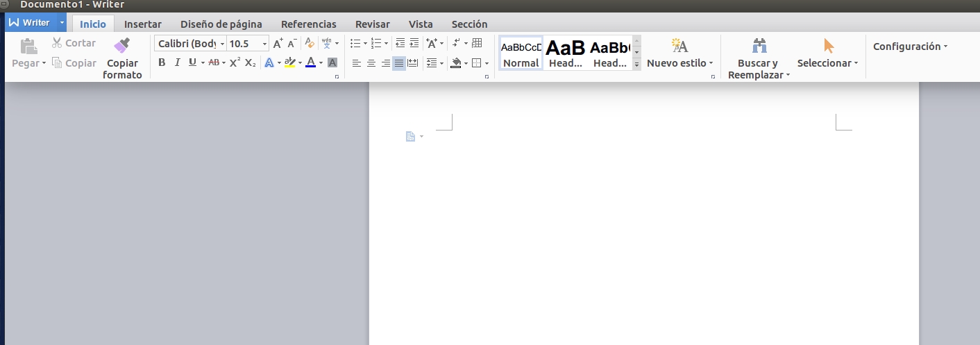Click the Nuevo estilo icon
The width and height of the screenshot is (980, 345).
point(679,46)
